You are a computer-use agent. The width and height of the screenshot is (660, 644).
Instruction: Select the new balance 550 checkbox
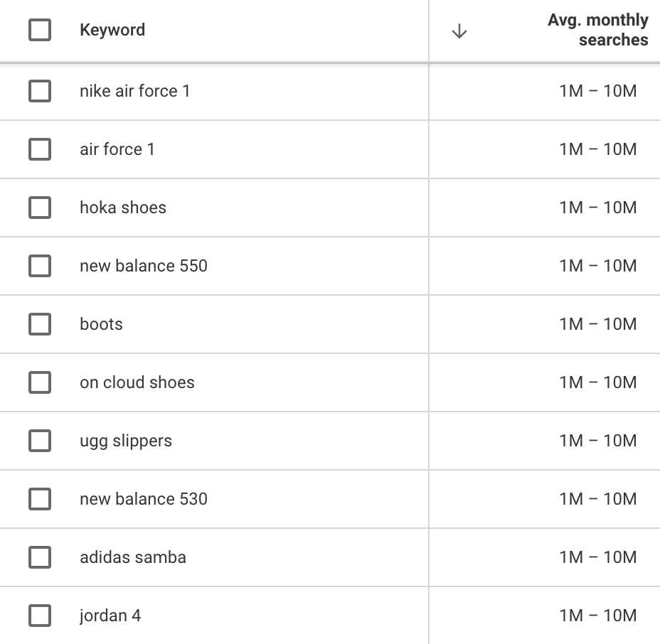click(40, 266)
